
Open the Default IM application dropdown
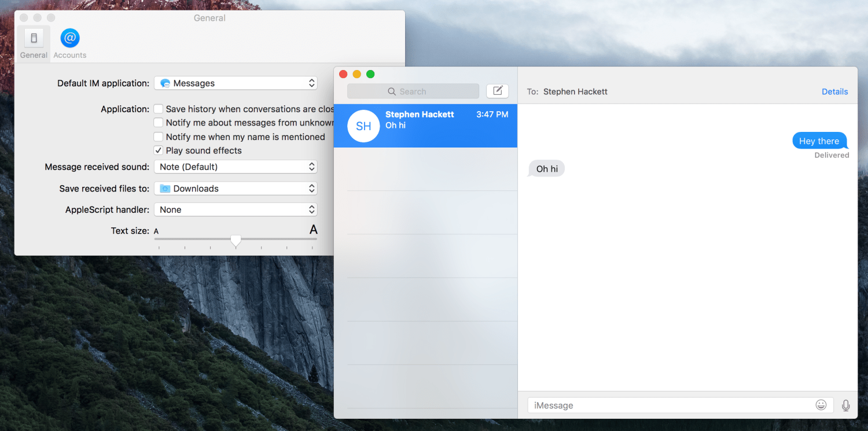[236, 83]
